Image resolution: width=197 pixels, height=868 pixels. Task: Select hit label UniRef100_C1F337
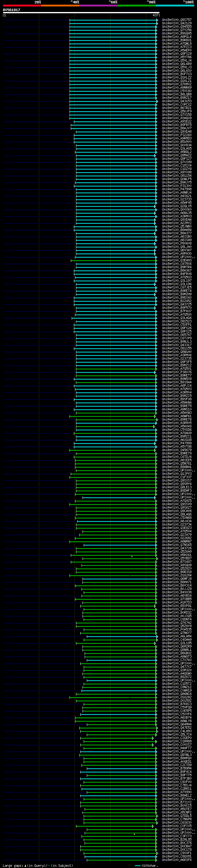click(176, 477)
